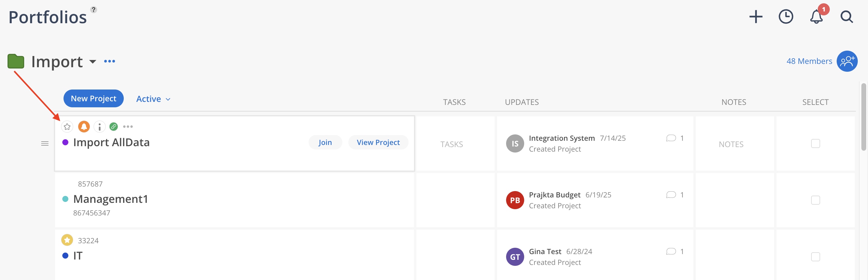Select checkbox for Management1 row

[815, 200]
